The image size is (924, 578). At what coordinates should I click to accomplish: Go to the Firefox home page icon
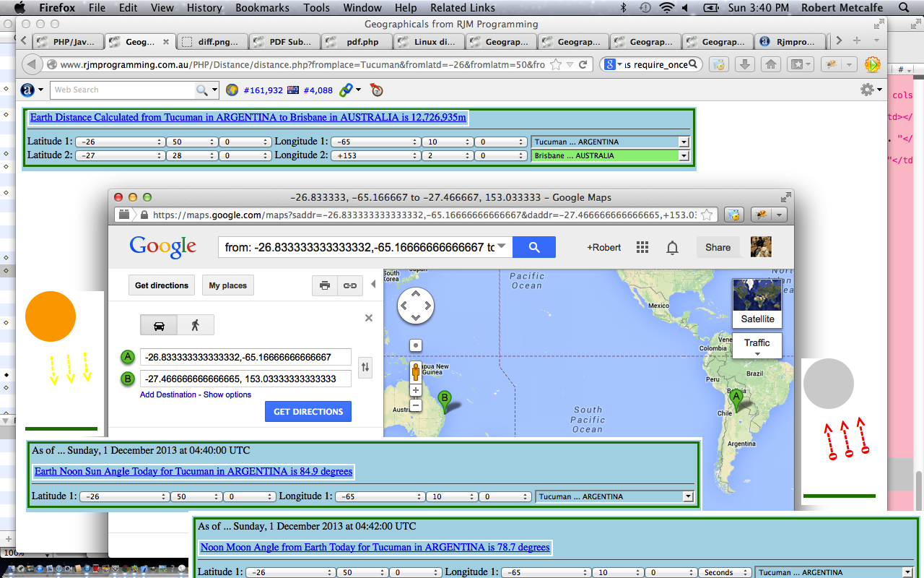771,64
